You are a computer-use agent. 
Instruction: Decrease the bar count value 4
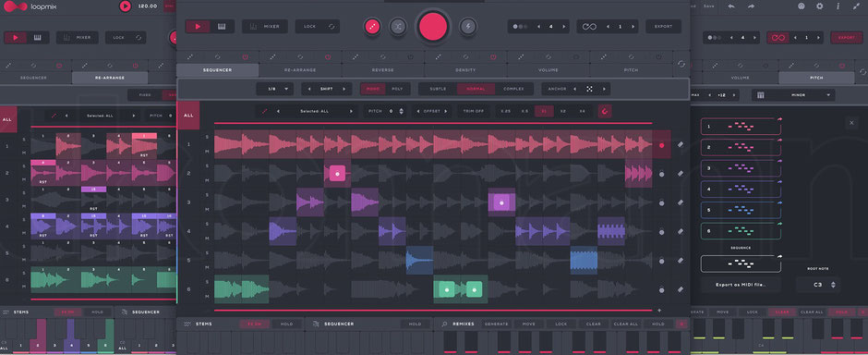point(537,27)
